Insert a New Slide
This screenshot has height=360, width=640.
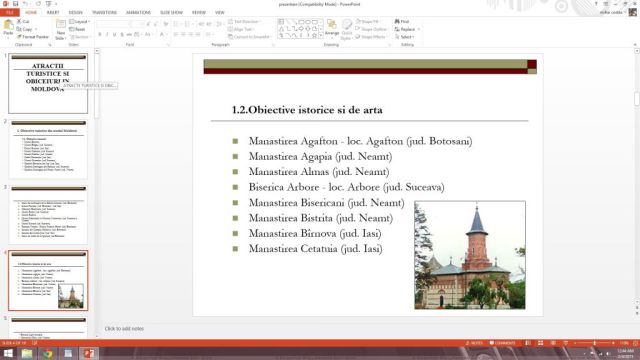point(60,29)
